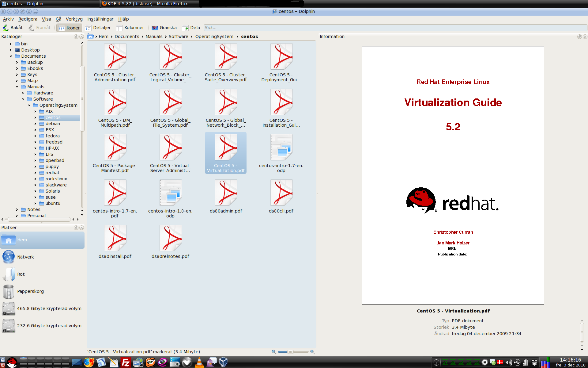Select the Ebooks folder in the tree
The height and width of the screenshot is (368, 588).
35,68
